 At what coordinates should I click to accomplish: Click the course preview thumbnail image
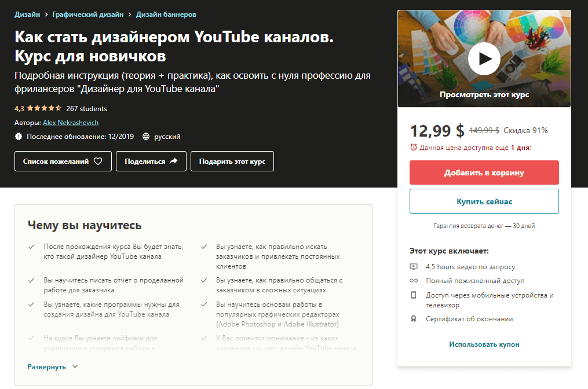tap(484, 58)
